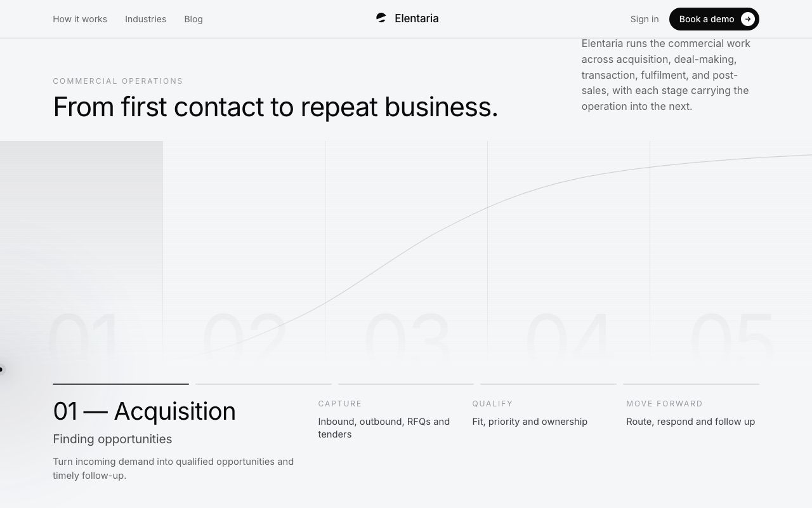Select the fifth stage progress bar
This screenshot has height=508, width=812.
691,384
